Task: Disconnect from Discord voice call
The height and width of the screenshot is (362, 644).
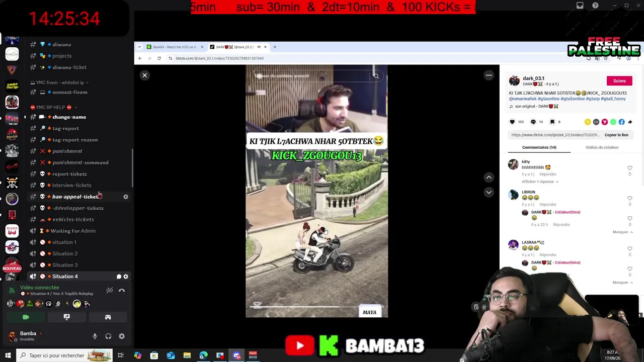Action: click(122, 290)
